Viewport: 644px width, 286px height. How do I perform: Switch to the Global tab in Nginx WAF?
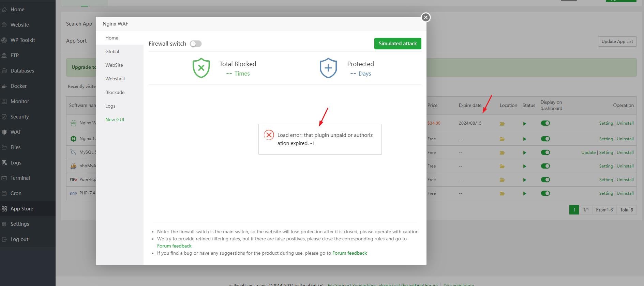point(112,51)
